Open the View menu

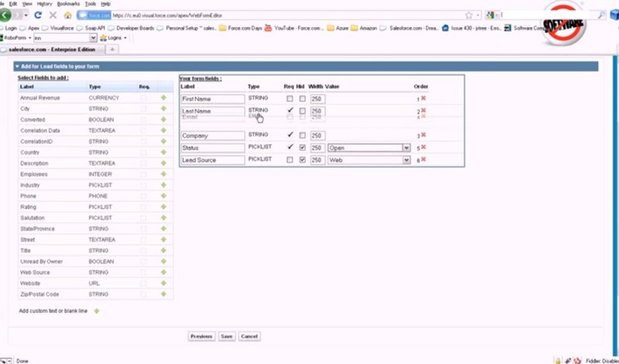(x=27, y=4)
